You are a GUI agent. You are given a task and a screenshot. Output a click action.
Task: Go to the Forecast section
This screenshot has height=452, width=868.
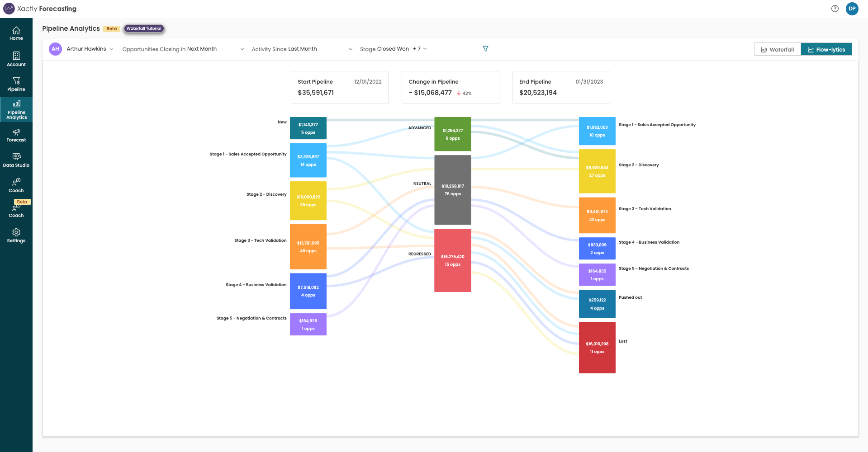point(16,134)
